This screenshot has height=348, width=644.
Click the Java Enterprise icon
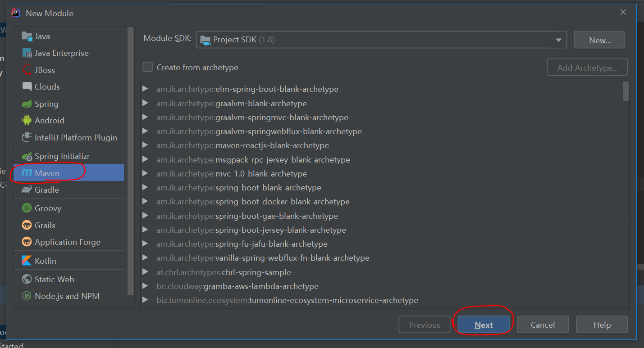(27, 53)
